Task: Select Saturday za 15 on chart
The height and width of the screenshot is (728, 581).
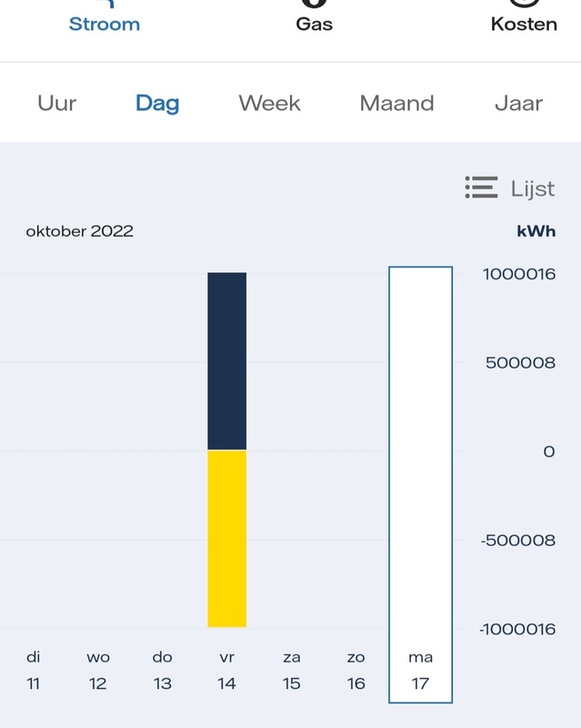Action: click(x=291, y=670)
